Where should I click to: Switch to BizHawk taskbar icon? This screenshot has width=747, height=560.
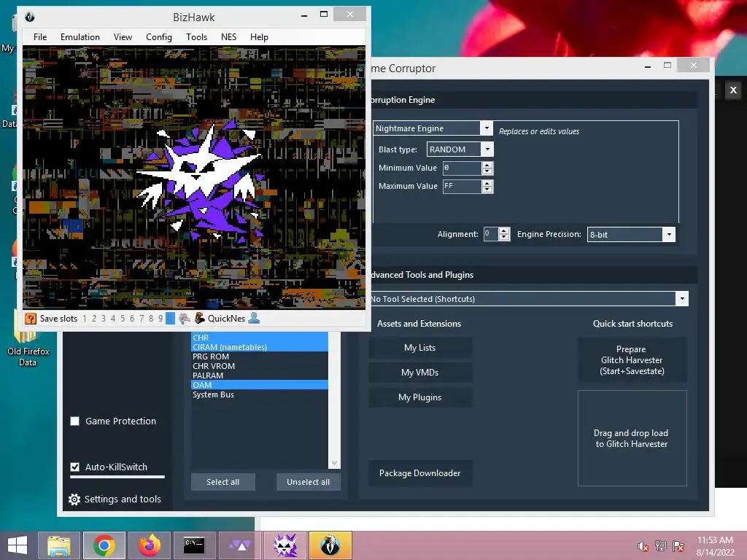click(330, 545)
